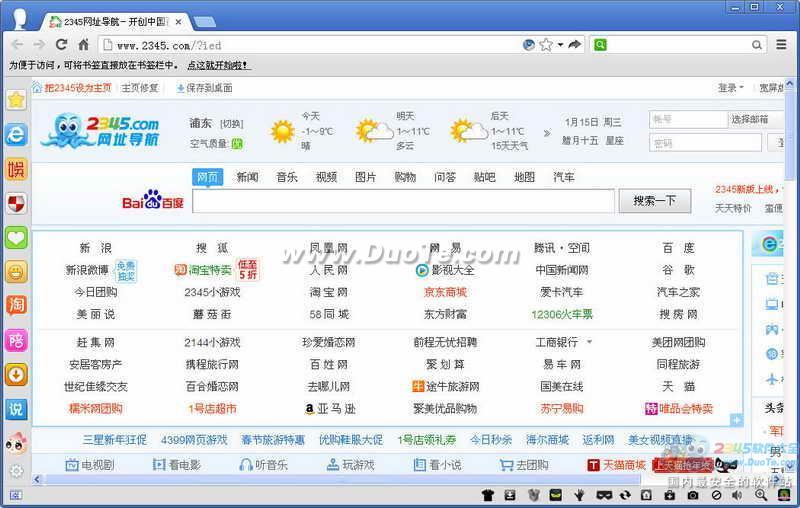Click the blue IE browser sidebar icon

16,134
